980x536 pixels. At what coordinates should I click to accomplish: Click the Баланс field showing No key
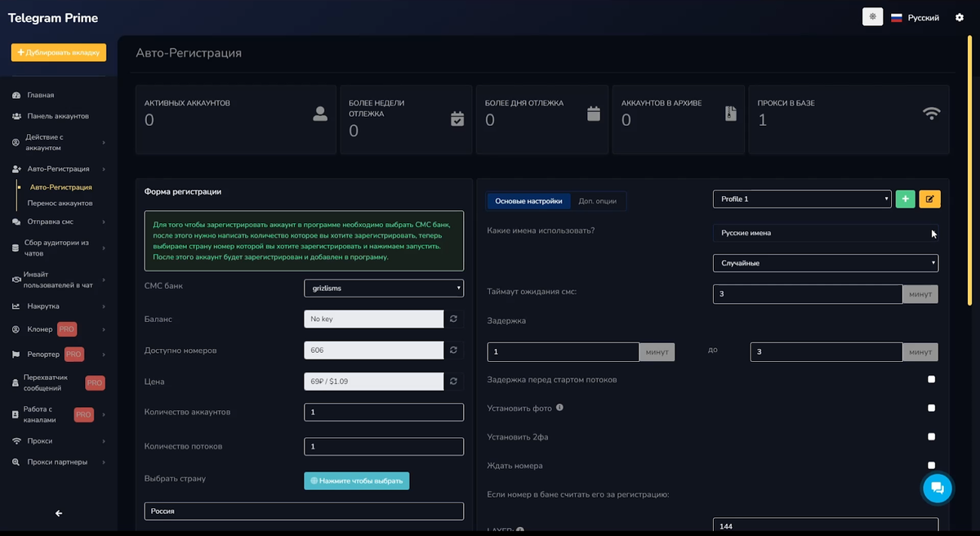(374, 319)
